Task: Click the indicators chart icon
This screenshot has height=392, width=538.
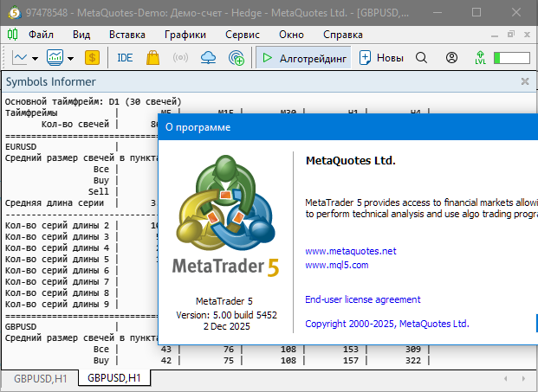Action: (55, 58)
